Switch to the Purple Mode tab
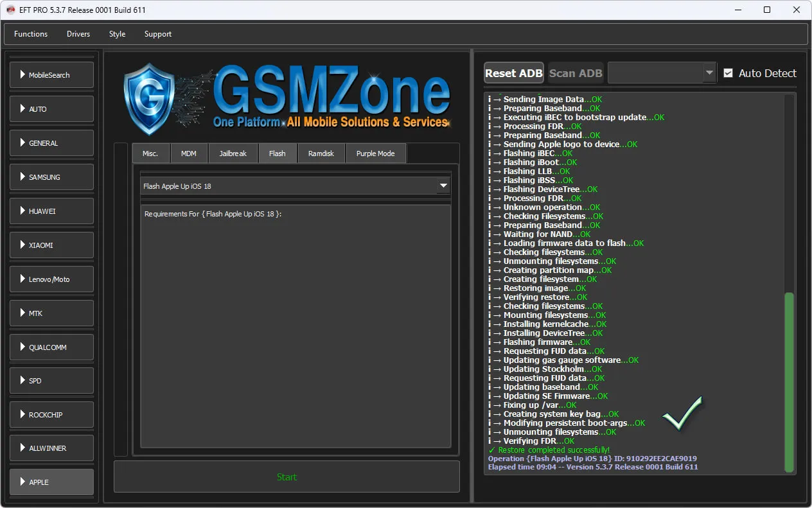This screenshot has width=812, height=508. click(376, 153)
